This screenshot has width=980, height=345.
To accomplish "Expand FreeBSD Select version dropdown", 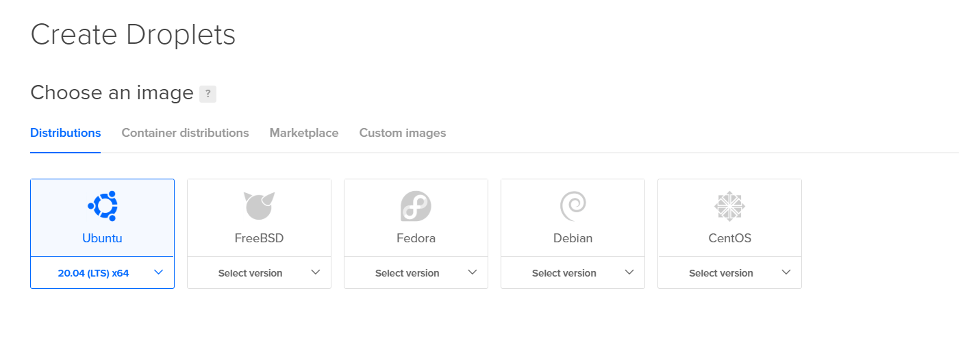I will (259, 273).
